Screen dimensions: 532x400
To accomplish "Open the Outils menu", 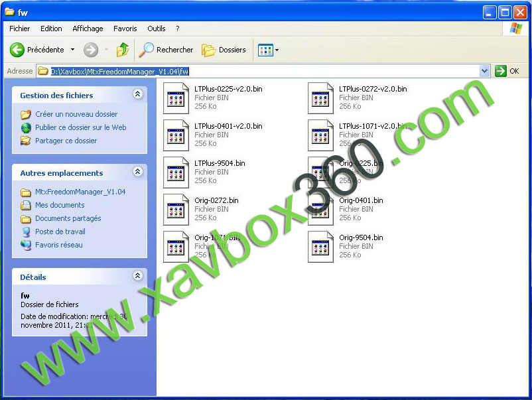I will 157,29.
